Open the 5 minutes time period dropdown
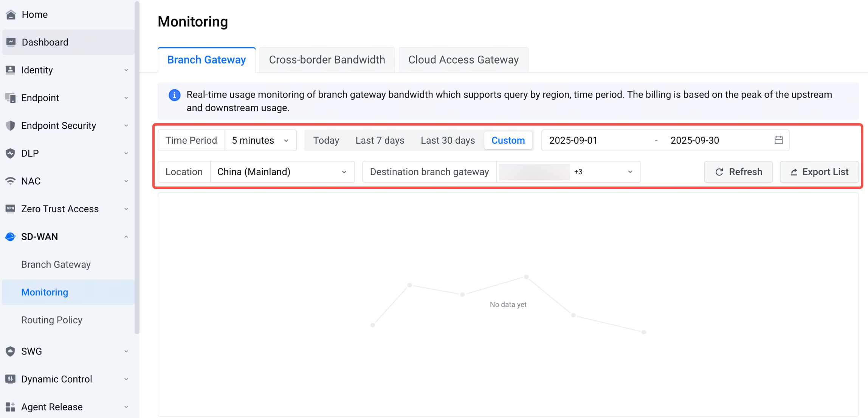The image size is (868, 418). 260,140
